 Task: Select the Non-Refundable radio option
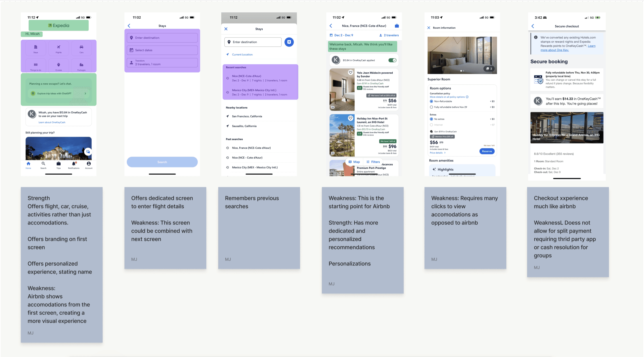tap(431, 101)
